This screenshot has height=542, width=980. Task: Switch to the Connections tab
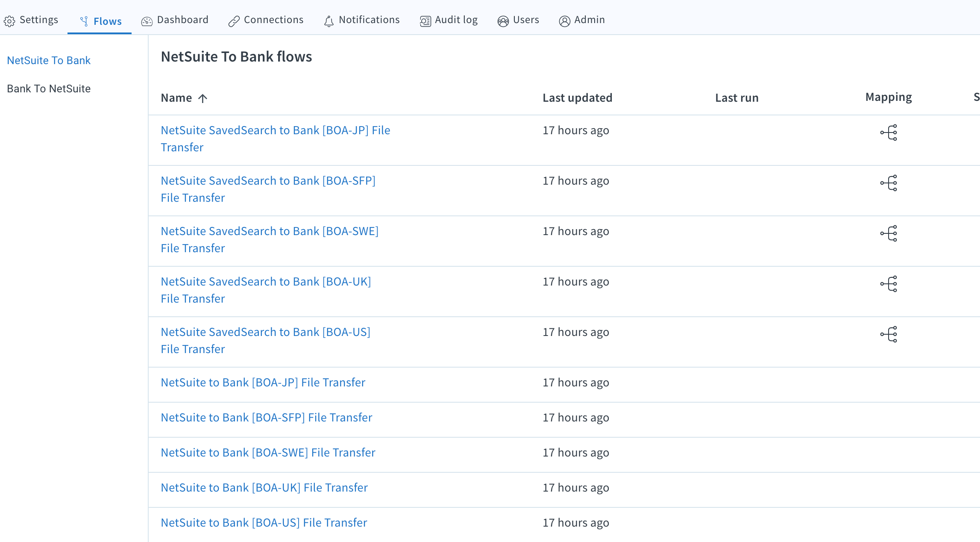(x=266, y=20)
